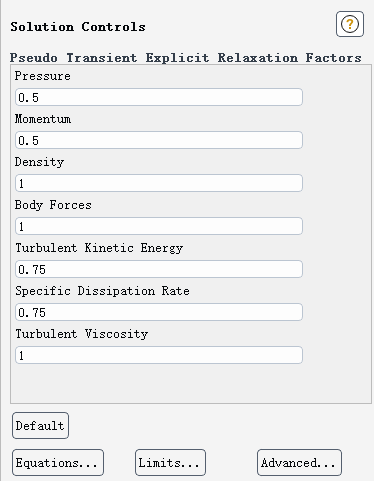The height and width of the screenshot is (481, 374).
Task: Click the Turbulent Kinetic Energy label
Action: (x=99, y=248)
